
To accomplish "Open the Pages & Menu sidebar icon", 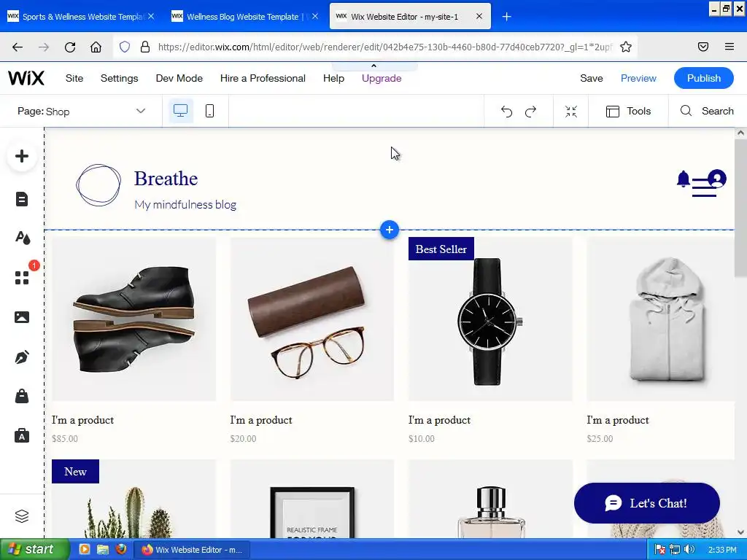I will 22,199.
